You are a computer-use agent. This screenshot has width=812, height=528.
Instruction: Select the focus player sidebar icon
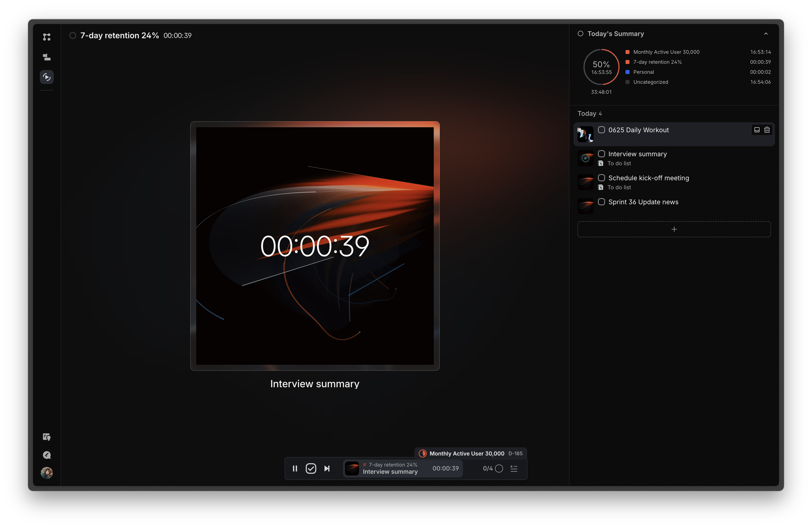47,77
